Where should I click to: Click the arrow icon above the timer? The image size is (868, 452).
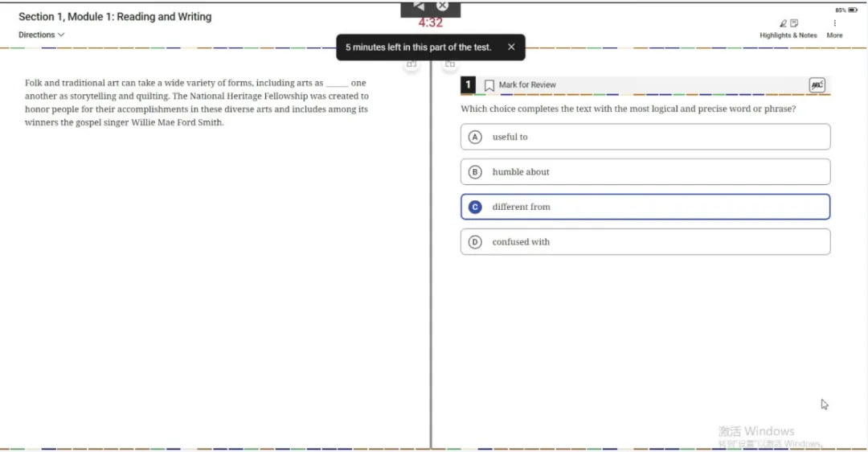[x=419, y=6]
